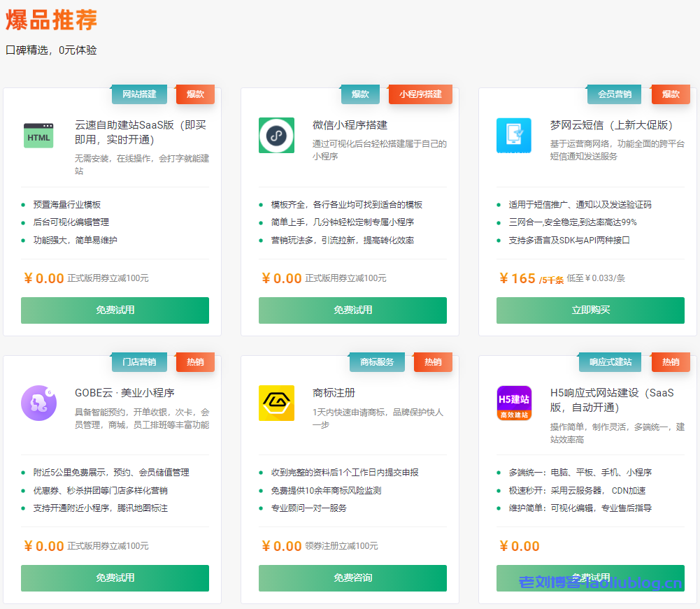Viewport: 700px width, 609px height.
Task: Click 立即购买 on the 梦网云短信 card
Action: point(590,310)
